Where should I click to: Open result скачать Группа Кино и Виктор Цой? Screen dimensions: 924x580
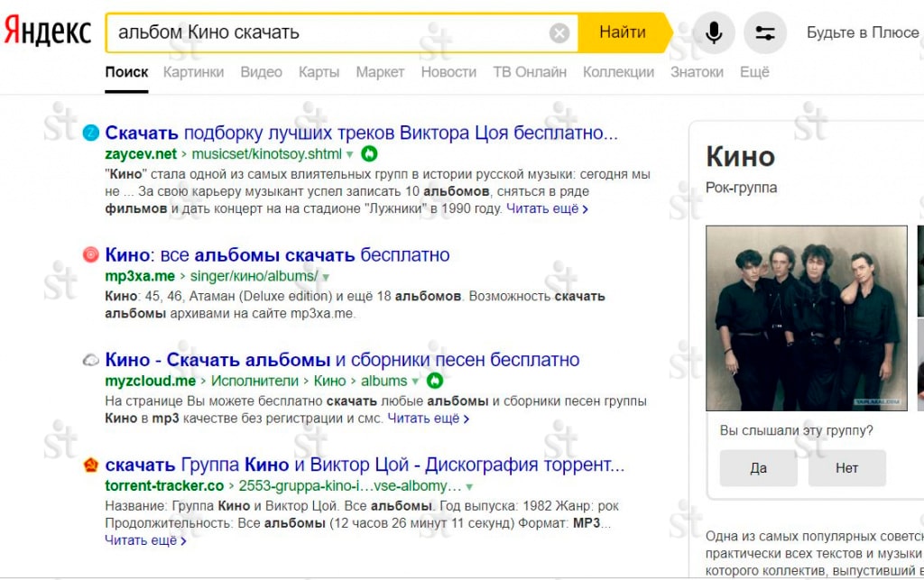point(365,465)
